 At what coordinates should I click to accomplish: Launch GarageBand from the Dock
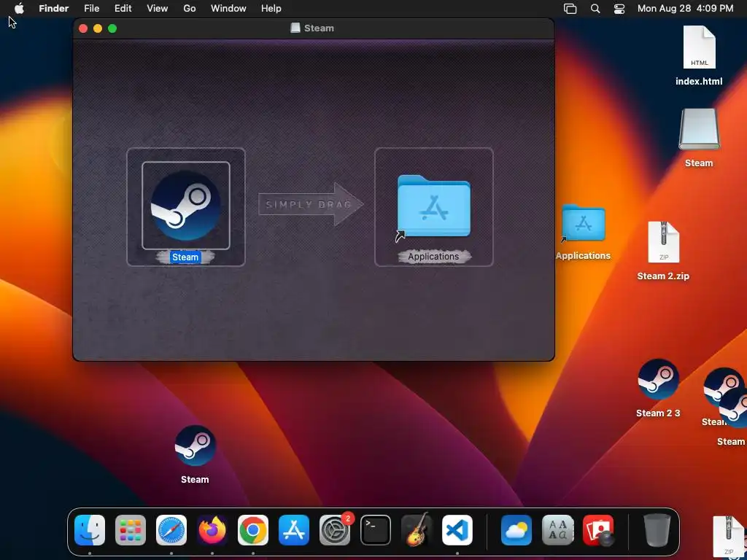point(417,529)
